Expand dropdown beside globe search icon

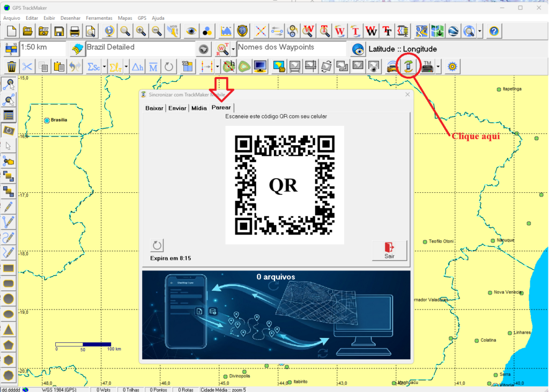(x=480, y=31)
